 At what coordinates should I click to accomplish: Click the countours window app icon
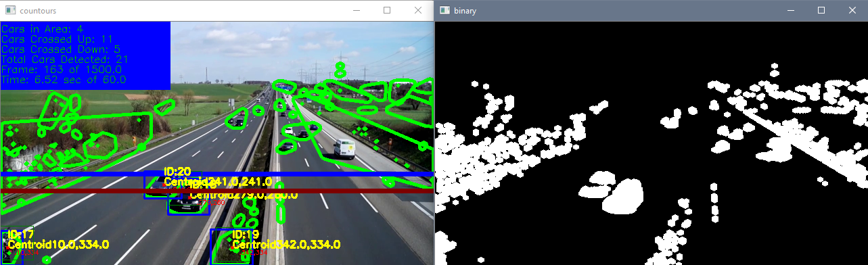(x=10, y=11)
